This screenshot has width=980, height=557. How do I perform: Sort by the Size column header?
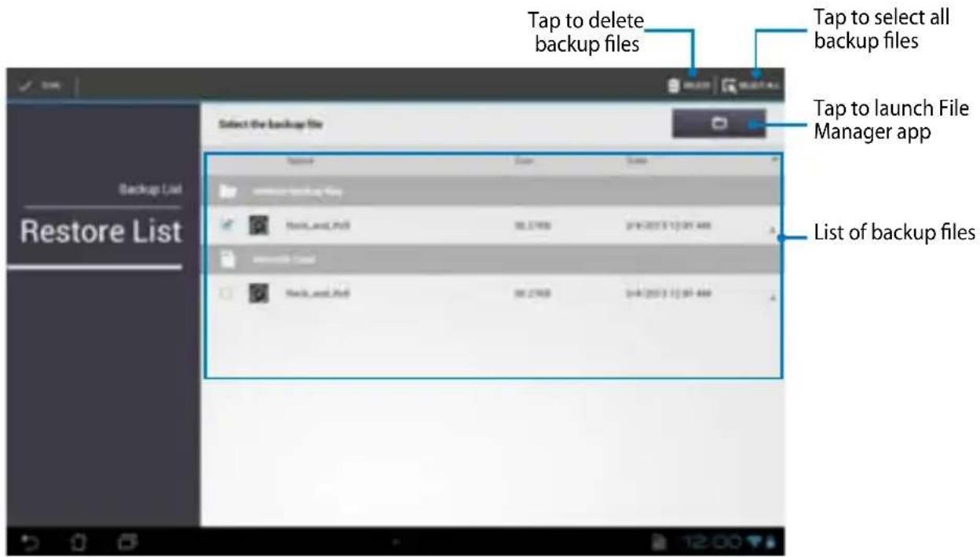[524, 161]
